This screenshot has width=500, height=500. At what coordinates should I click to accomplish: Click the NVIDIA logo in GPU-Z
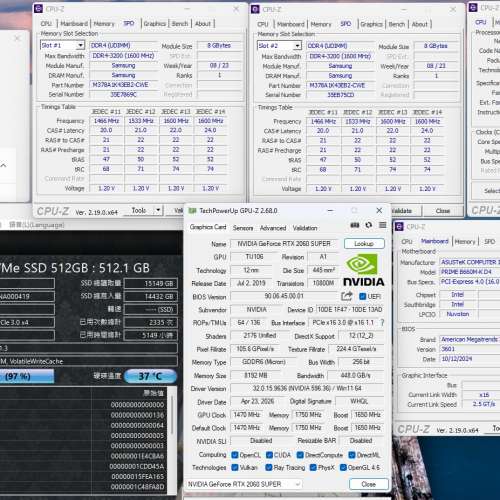[x=363, y=269]
